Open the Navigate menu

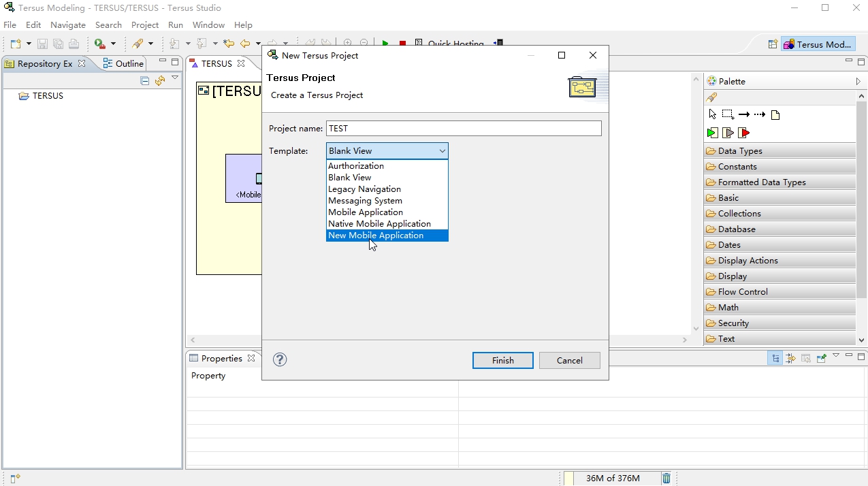click(x=68, y=25)
